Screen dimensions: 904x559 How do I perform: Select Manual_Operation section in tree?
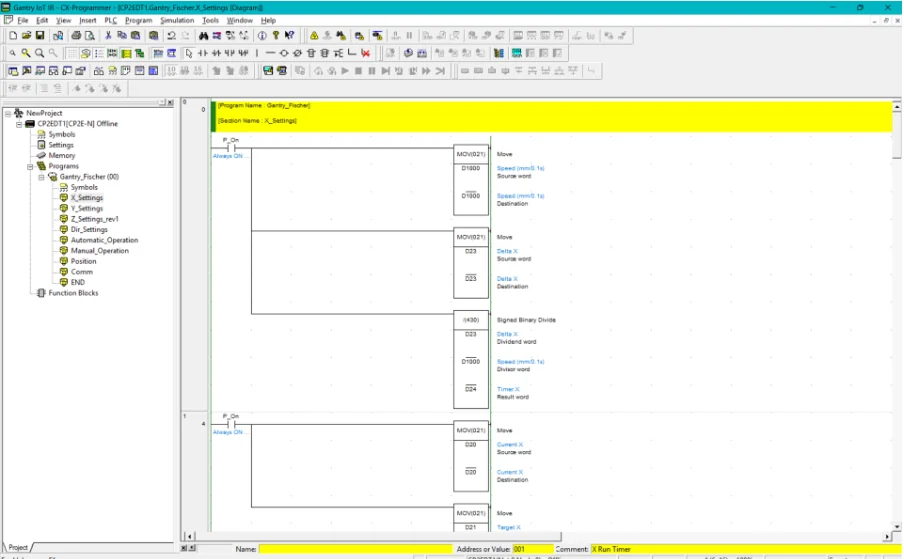point(100,251)
